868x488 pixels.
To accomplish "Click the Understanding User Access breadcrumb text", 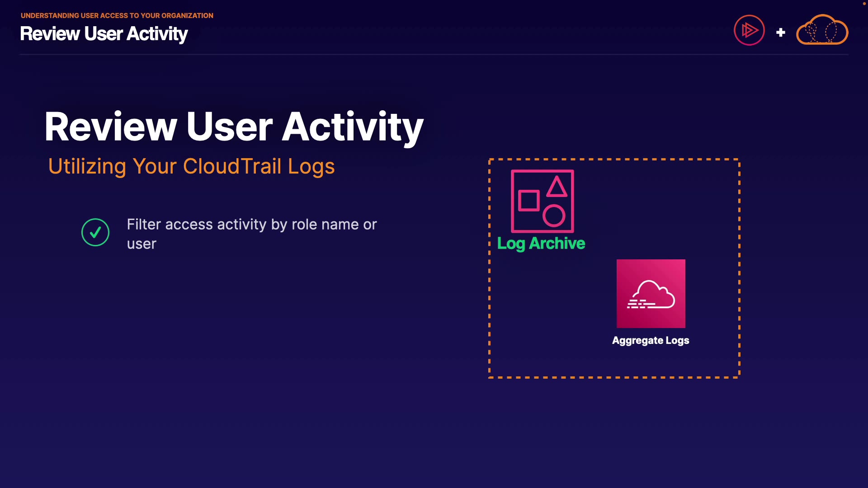I will coord(117,15).
